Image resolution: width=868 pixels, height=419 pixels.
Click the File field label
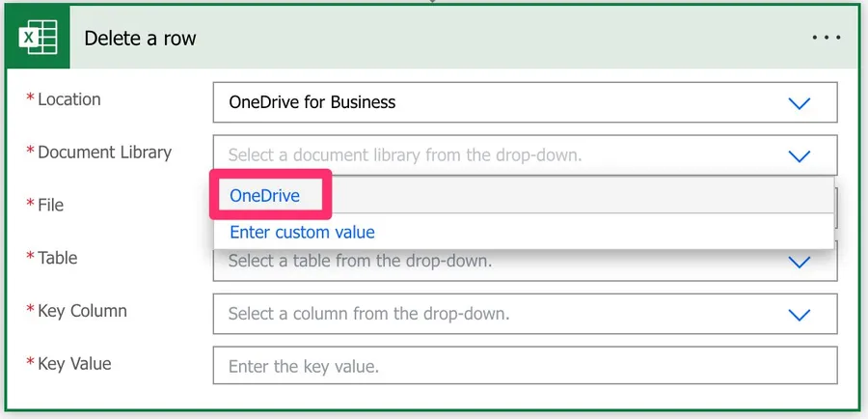(x=50, y=205)
